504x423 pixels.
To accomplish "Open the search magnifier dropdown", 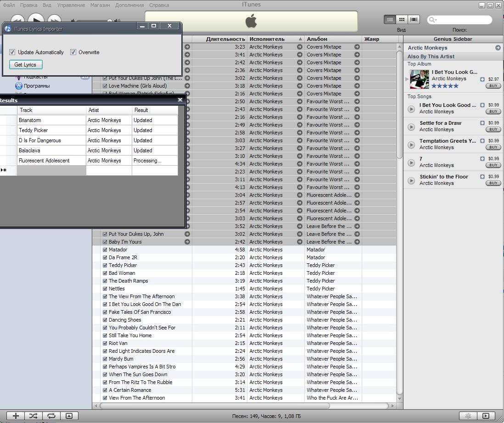I will point(432,20).
